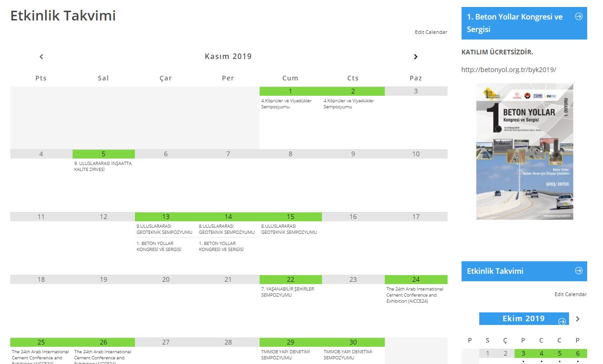Open arrow icon on sidebar Etkinlik Takvimi header
603x364 pixels.
[579, 271]
